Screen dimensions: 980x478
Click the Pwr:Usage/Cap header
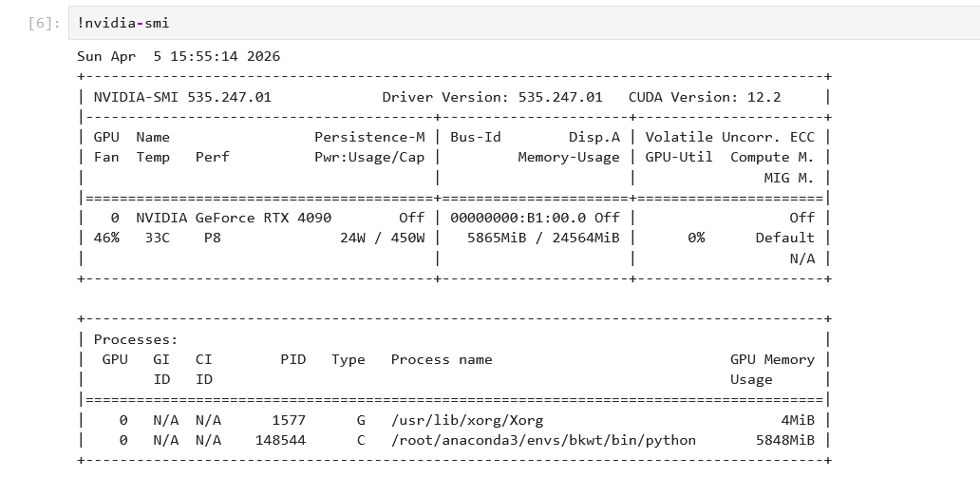(x=369, y=157)
